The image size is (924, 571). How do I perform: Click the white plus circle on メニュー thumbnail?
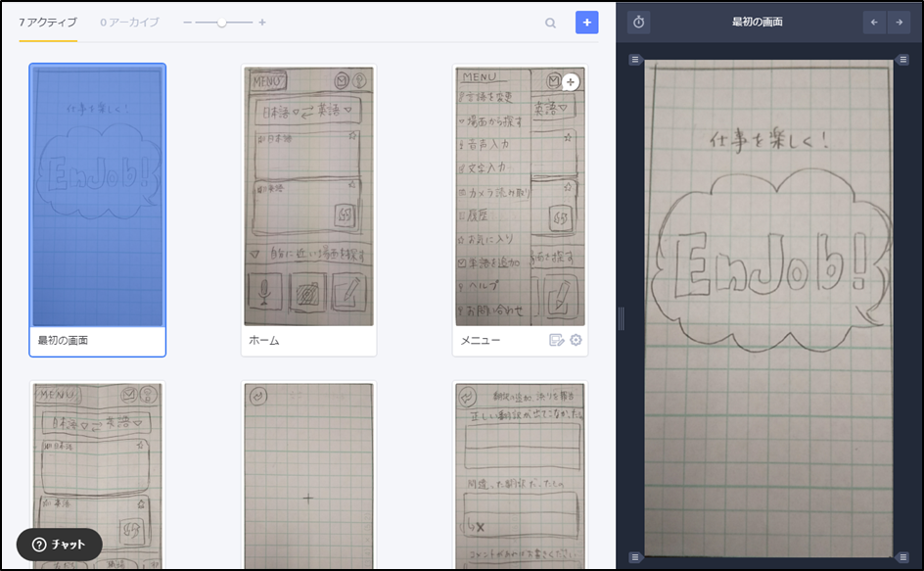[570, 82]
